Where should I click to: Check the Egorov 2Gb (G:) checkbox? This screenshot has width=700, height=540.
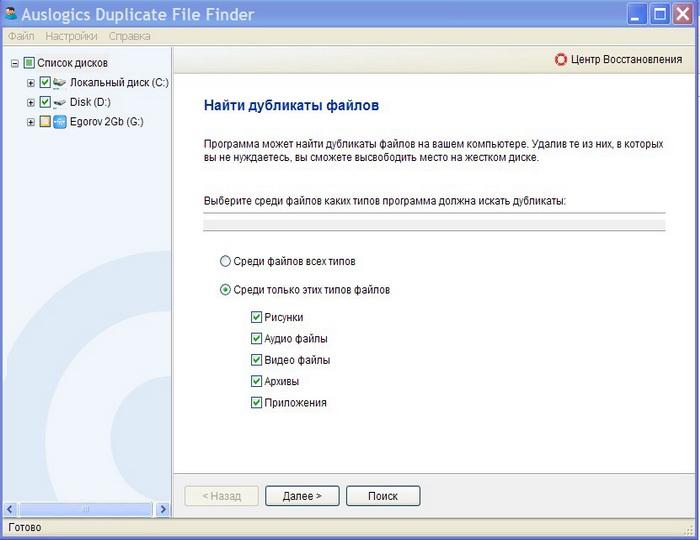point(45,121)
